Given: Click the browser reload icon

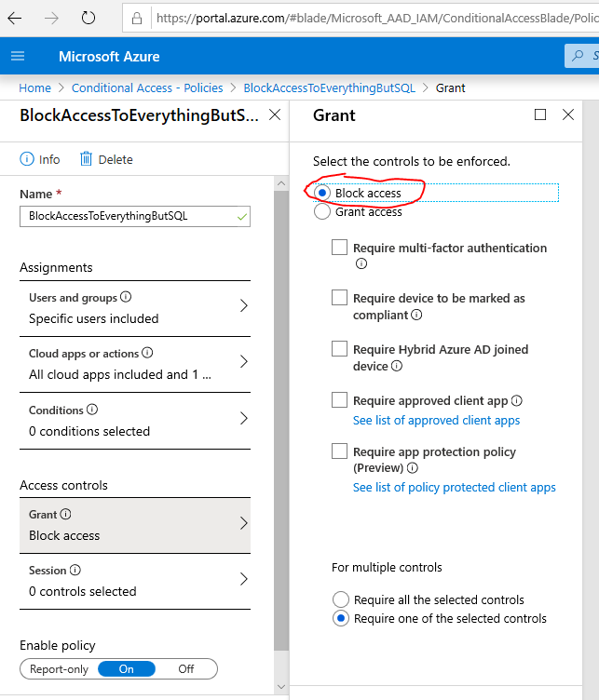Looking at the screenshot, I should click(x=88, y=18).
